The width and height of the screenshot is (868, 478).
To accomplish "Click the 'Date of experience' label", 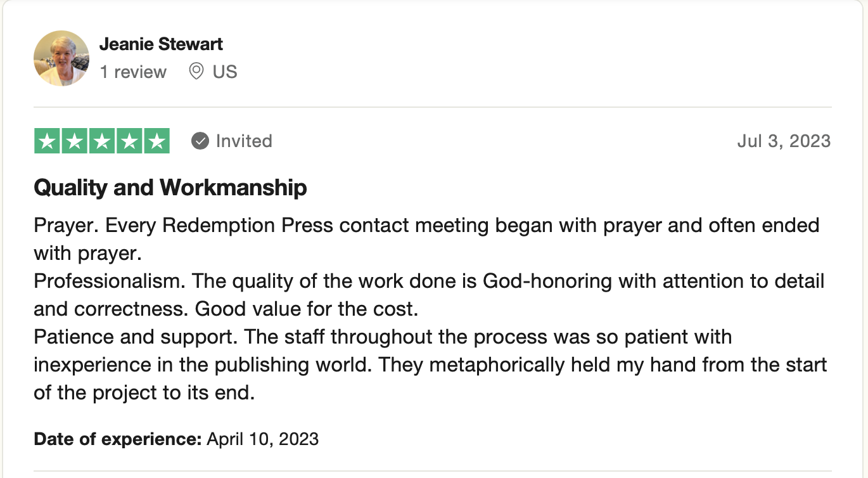I will [118, 439].
